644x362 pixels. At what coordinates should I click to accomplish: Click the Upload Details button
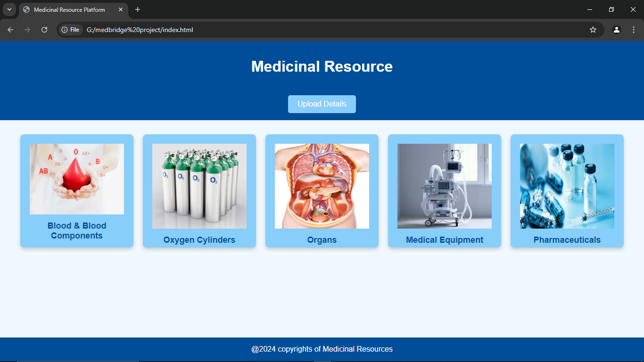[322, 104]
